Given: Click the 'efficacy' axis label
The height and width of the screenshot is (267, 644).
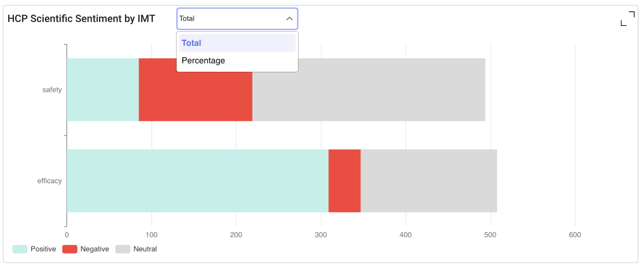Looking at the screenshot, I should (x=50, y=181).
